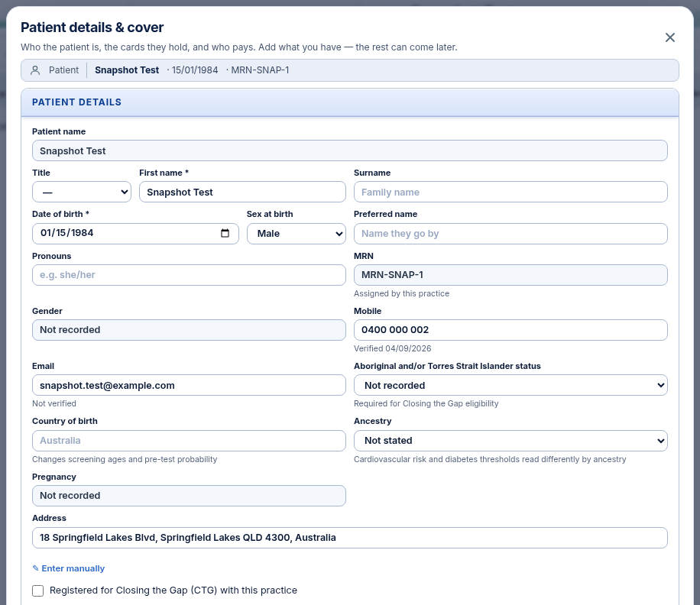Viewport: 700px width, 605px height.
Task: Click the PATIENT DETAILS section header
Action: pyautogui.click(x=350, y=102)
